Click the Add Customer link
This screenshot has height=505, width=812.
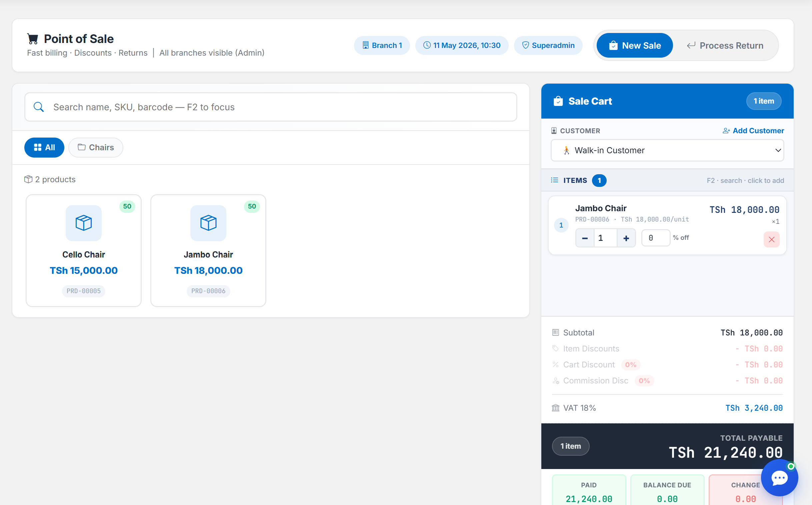tap(753, 131)
